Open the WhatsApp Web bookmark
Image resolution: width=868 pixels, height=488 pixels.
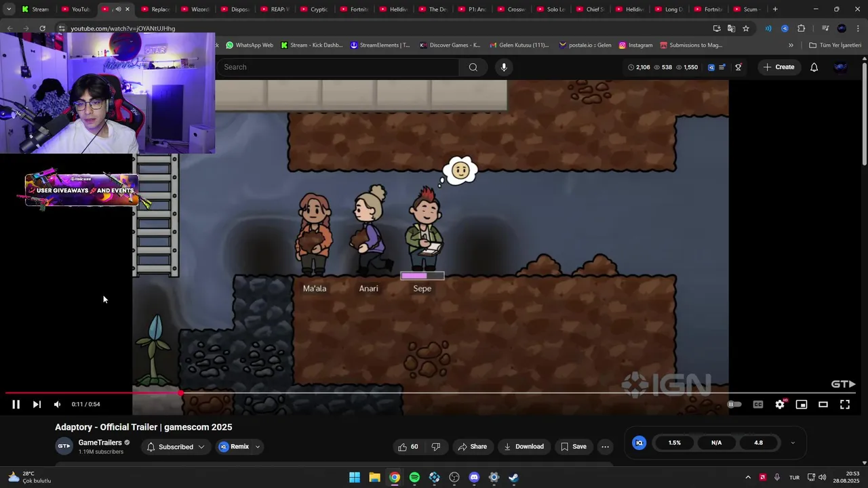tap(250, 45)
